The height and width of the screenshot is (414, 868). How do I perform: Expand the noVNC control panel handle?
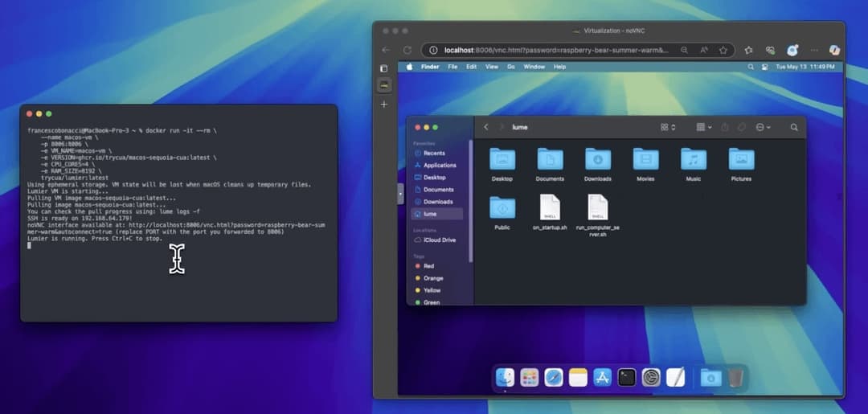pos(401,194)
